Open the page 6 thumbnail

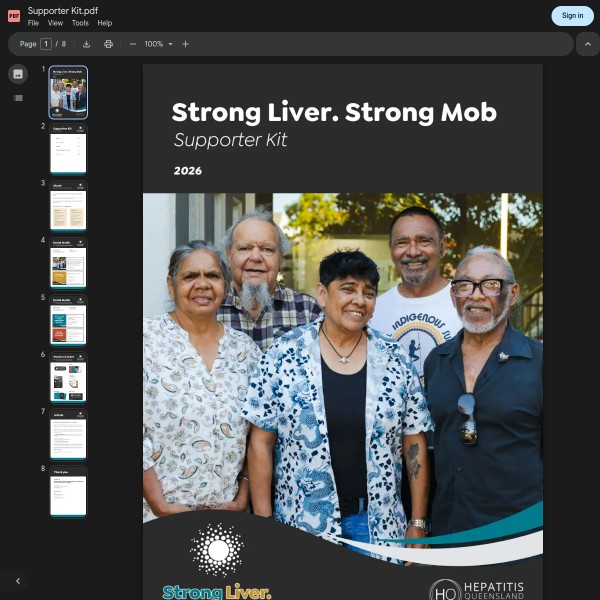tap(68, 378)
